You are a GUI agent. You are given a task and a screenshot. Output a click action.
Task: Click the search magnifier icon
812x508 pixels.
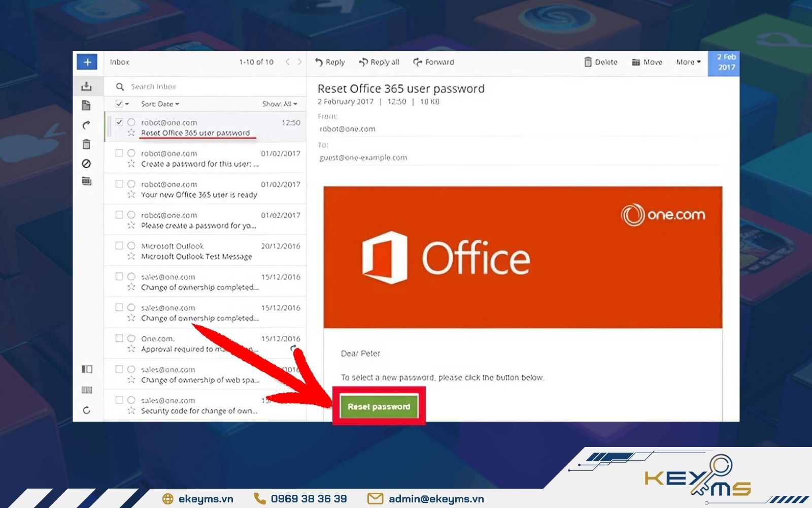tap(120, 87)
